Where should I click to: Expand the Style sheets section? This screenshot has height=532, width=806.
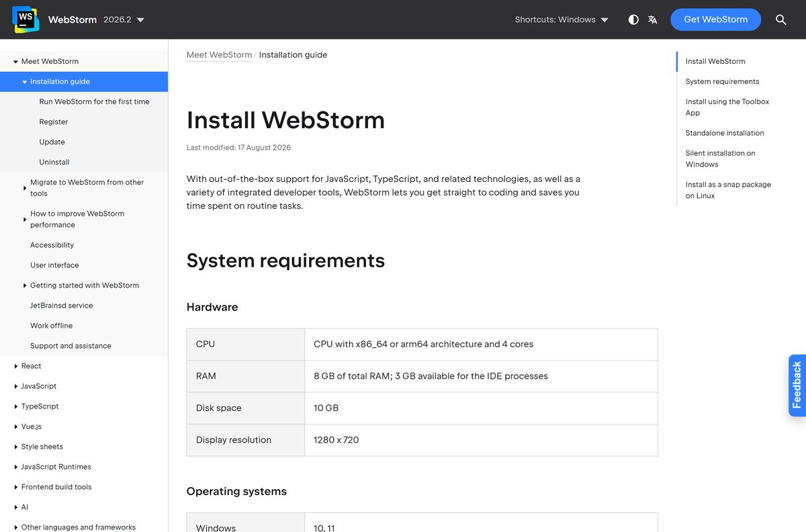15,447
